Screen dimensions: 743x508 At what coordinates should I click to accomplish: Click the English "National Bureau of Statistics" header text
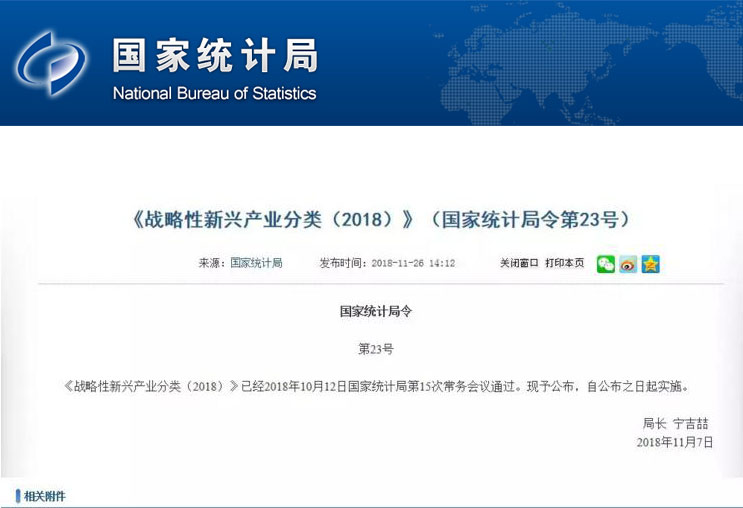click(214, 94)
